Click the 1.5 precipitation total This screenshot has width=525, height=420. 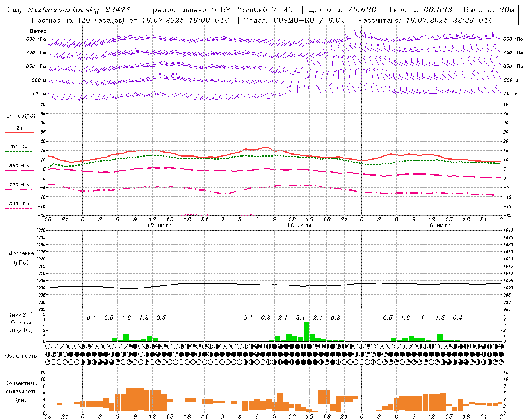coord(440,318)
